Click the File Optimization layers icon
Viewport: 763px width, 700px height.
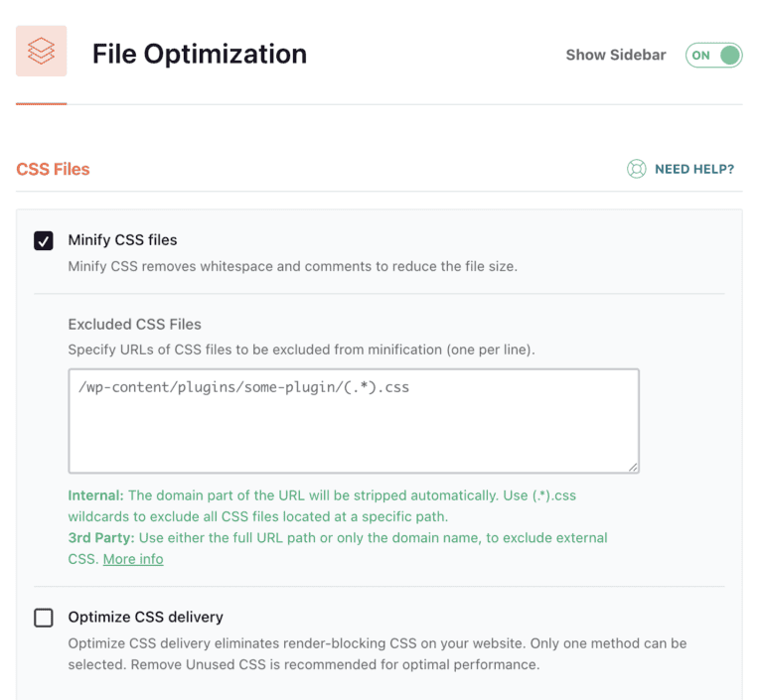pos(42,51)
